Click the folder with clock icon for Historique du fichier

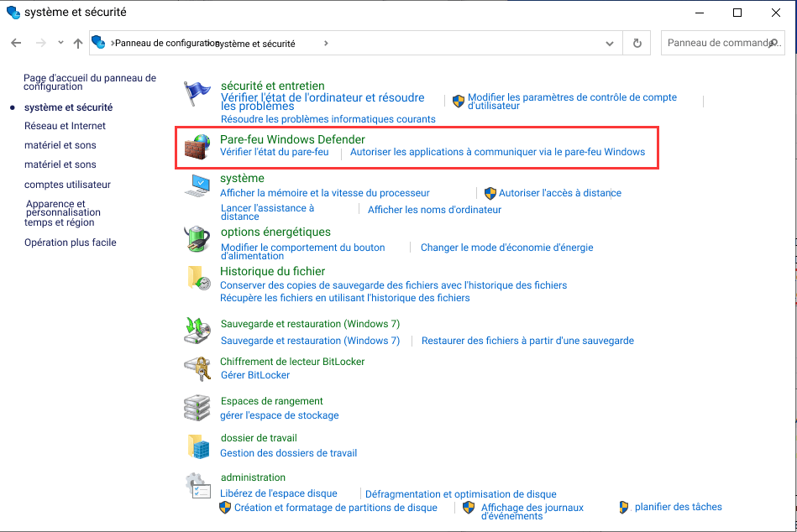[x=199, y=279]
